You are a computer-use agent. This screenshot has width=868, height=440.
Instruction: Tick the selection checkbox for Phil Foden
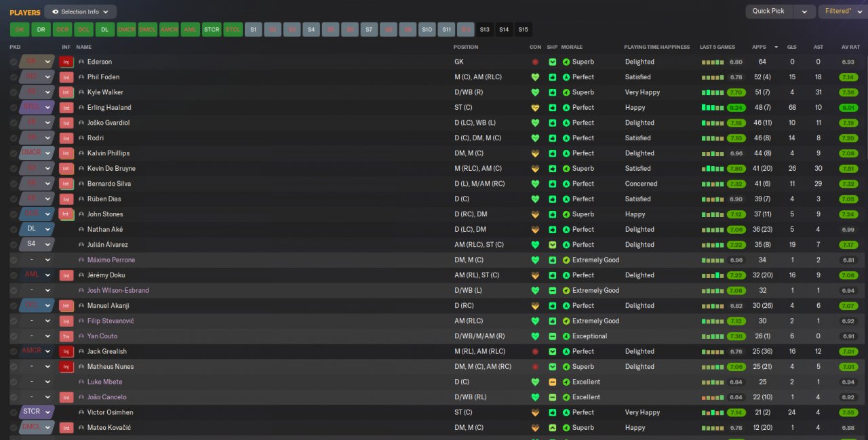pyautogui.click(x=14, y=77)
